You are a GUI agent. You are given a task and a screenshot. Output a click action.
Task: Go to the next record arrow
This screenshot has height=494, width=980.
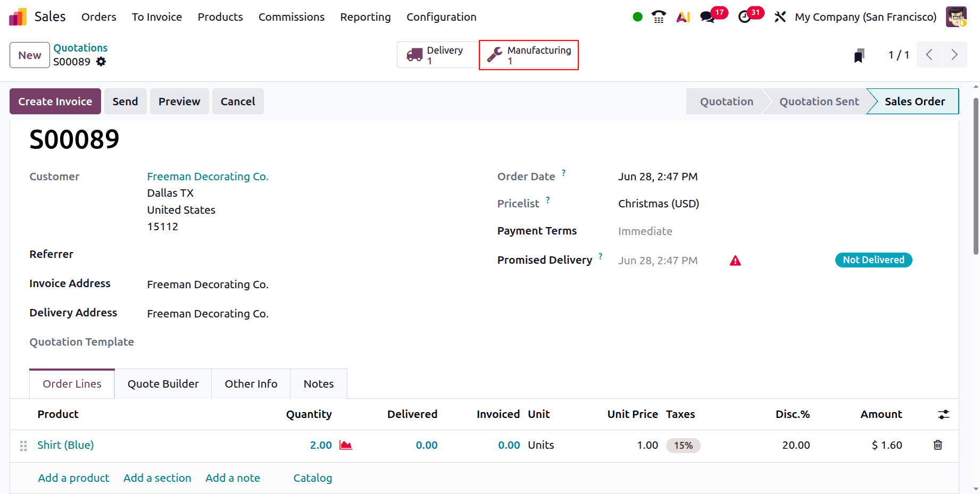[x=954, y=55]
